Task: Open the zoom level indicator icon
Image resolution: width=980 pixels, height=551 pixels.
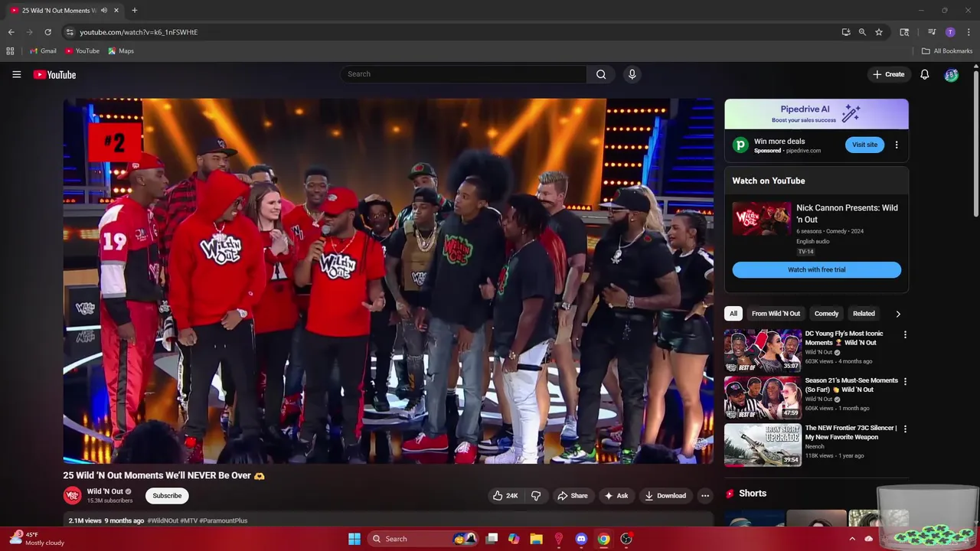Action: click(x=862, y=32)
